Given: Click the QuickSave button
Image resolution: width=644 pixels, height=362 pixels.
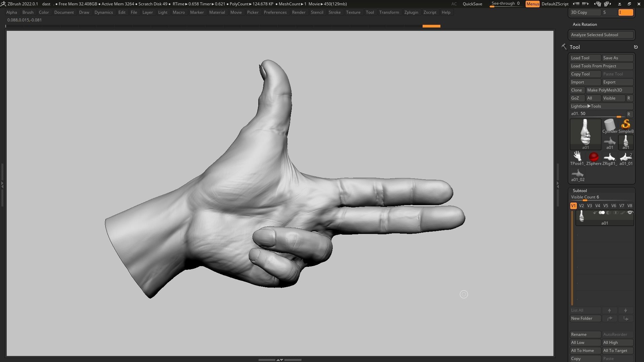Looking at the screenshot, I should point(472,4).
